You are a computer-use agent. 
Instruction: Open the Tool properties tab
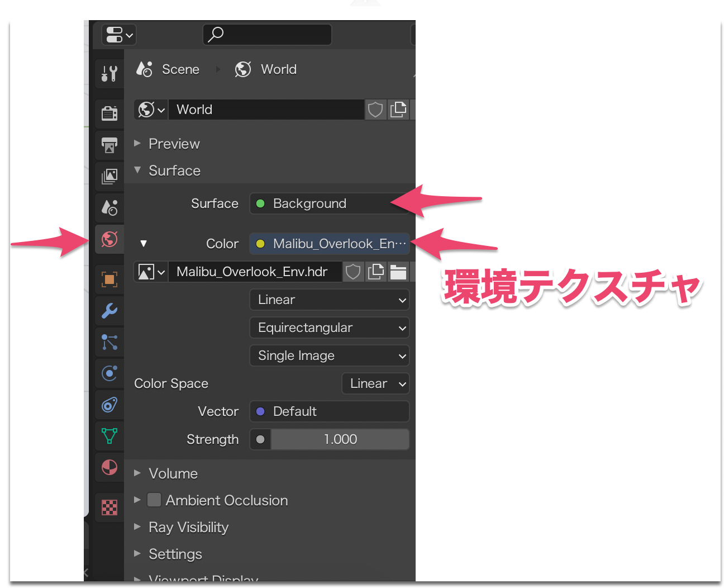pyautogui.click(x=109, y=73)
